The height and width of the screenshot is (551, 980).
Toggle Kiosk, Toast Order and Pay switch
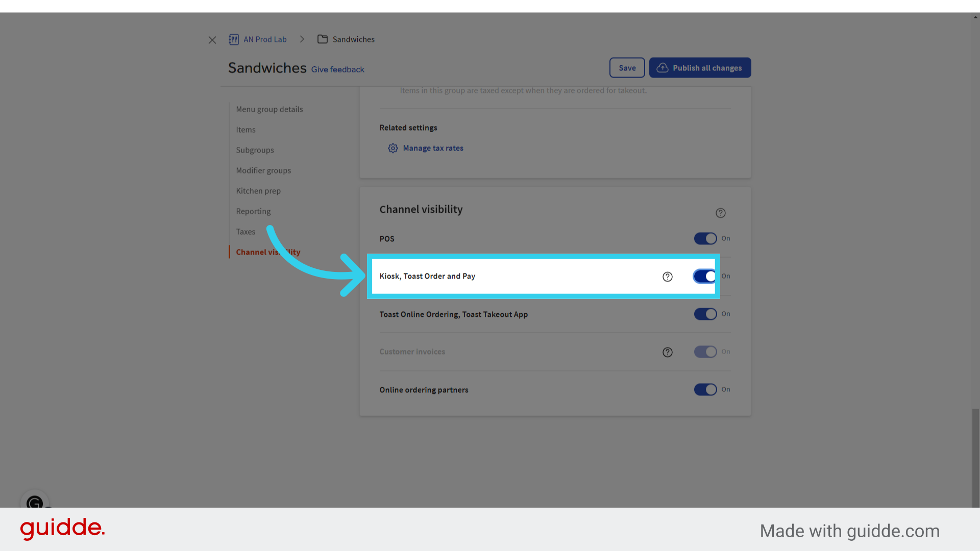coord(705,277)
